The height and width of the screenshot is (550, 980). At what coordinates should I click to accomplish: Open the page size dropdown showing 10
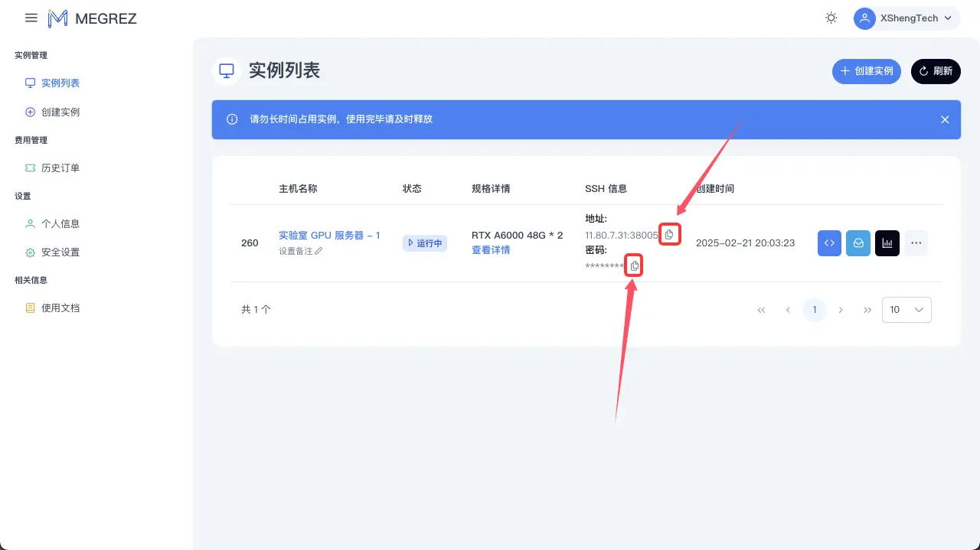point(906,310)
